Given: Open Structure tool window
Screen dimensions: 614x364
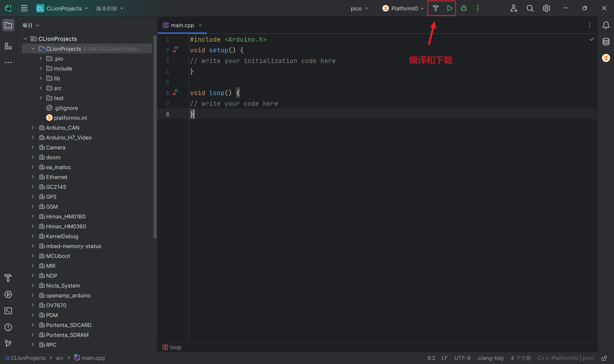Looking at the screenshot, I should click(8, 46).
